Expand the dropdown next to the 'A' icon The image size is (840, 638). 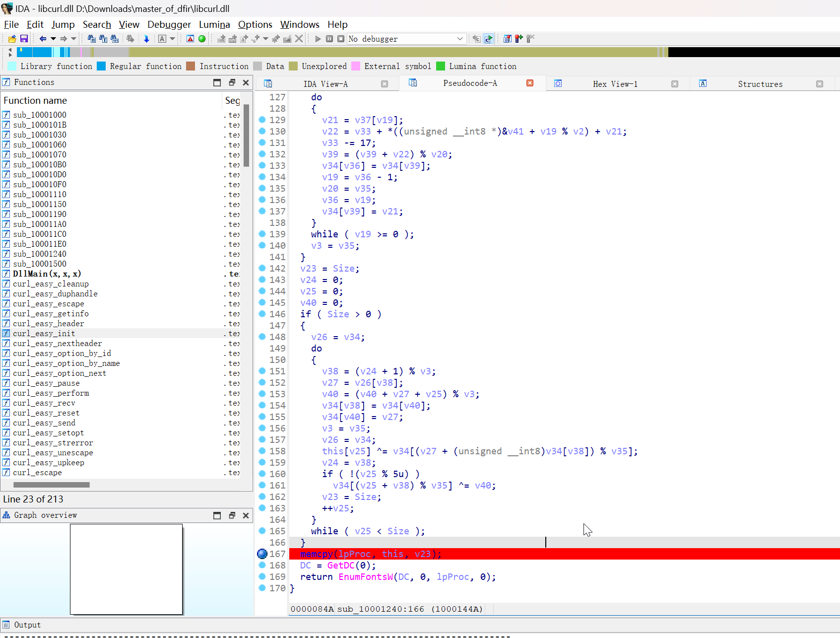pyautogui.click(x=173, y=39)
